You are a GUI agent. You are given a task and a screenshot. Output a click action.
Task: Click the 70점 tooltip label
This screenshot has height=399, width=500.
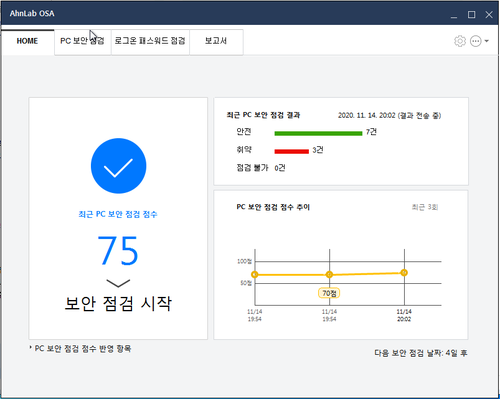pos(329,293)
